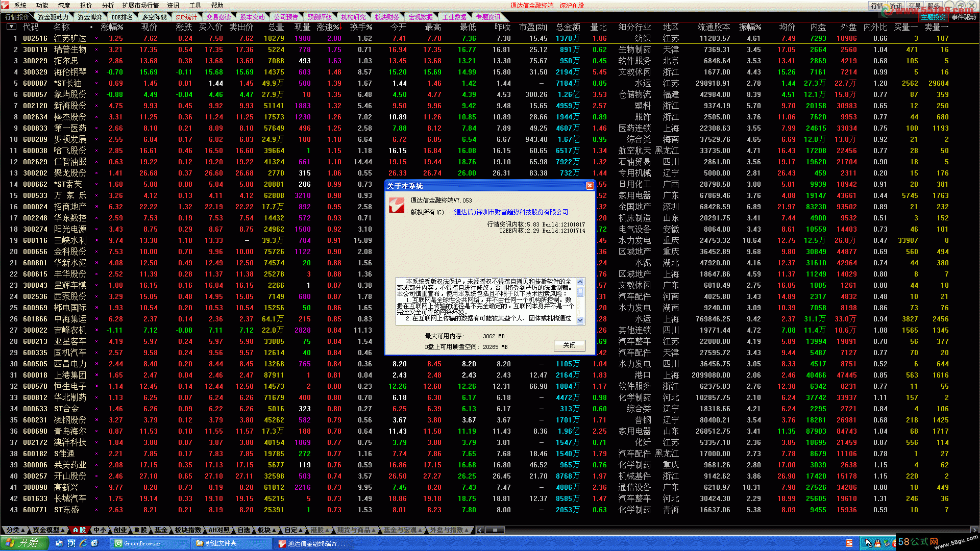980x551 pixels.
Task: Click the cursor-shaped tray icon
Action: point(868,543)
